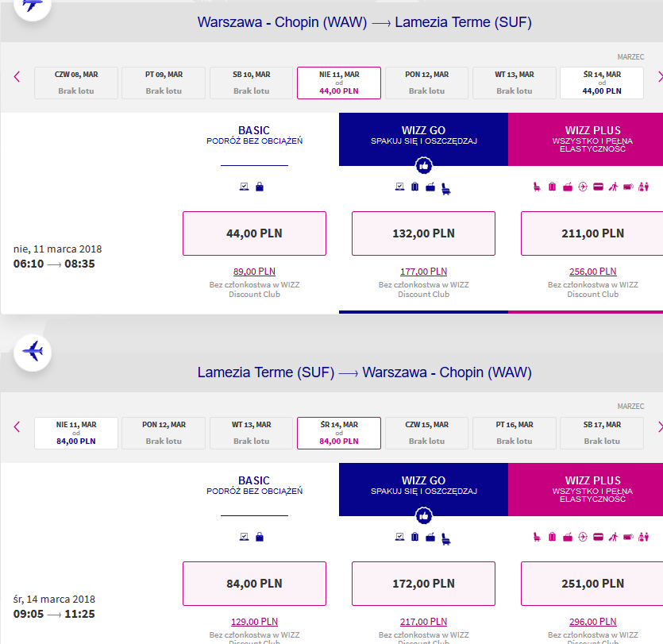
Task: Select return date PT 16, MAR
Action: click(x=515, y=433)
